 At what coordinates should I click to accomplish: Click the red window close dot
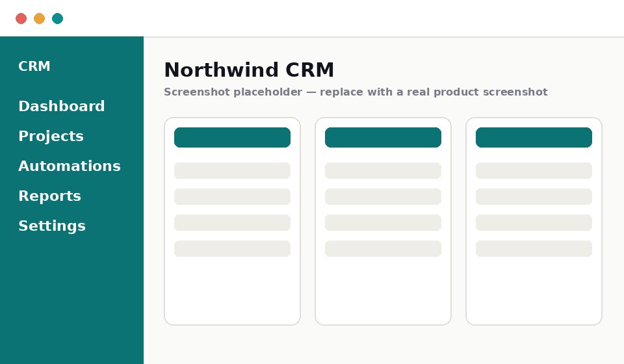click(x=21, y=18)
